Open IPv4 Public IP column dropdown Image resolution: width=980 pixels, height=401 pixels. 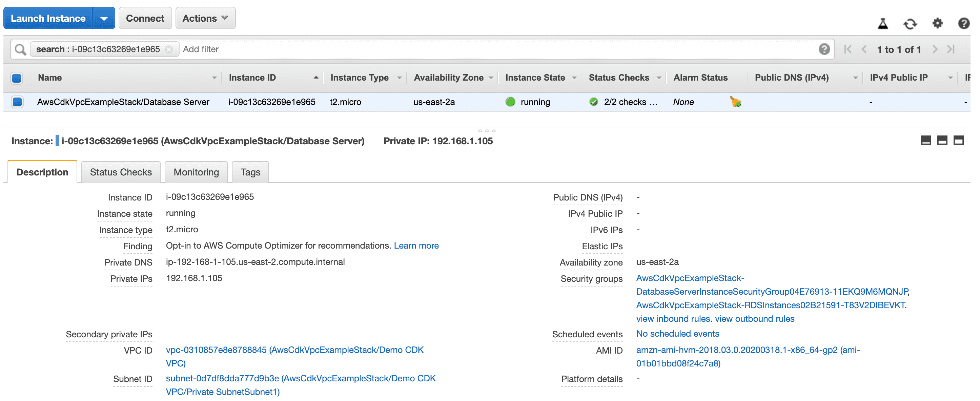(950, 78)
